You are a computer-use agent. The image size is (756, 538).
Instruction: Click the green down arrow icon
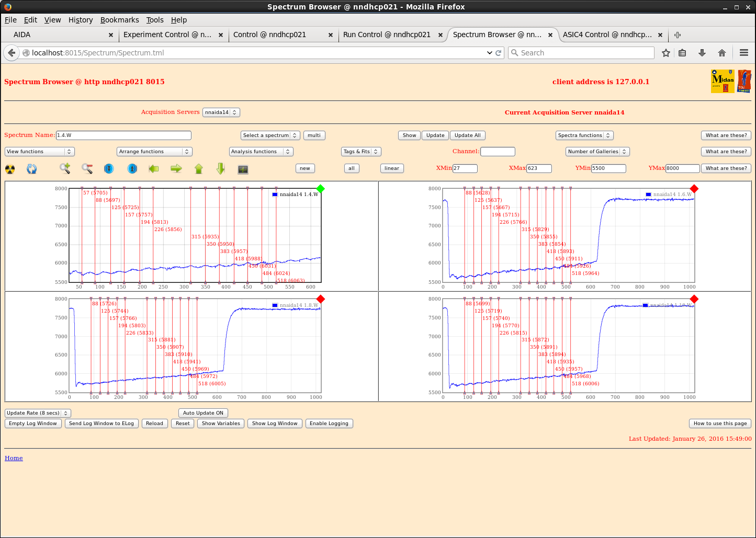[220, 168]
